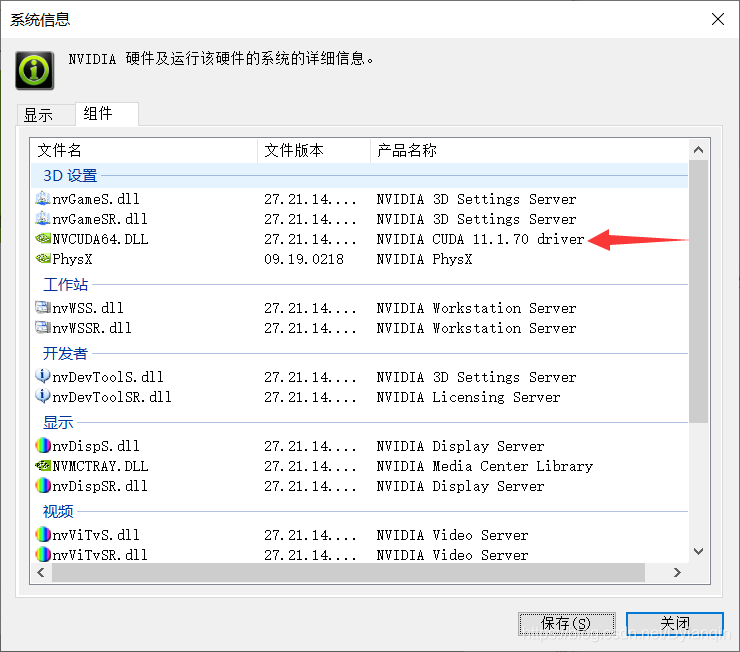The height and width of the screenshot is (652, 740).
Task: Click the green NVIDIA information icon
Action: (34, 70)
